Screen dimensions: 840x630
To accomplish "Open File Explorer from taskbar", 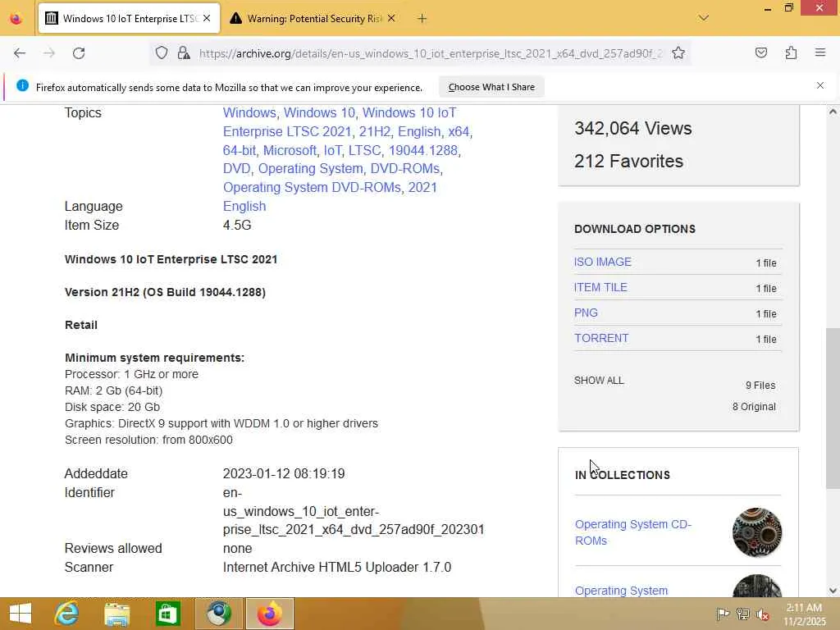I will click(116, 614).
